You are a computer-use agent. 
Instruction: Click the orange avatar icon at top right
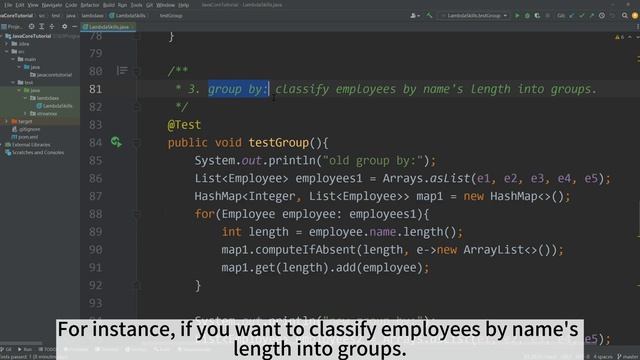tap(635, 16)
